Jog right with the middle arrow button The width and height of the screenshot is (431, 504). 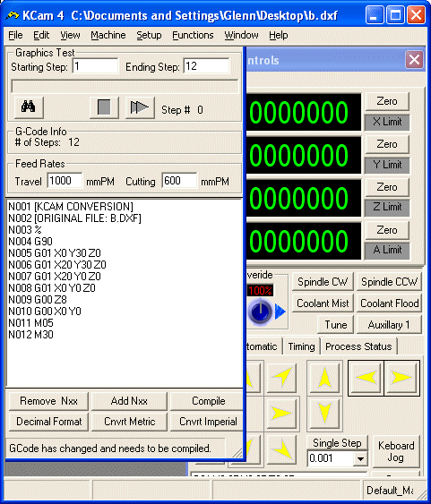tap(281, 413)
